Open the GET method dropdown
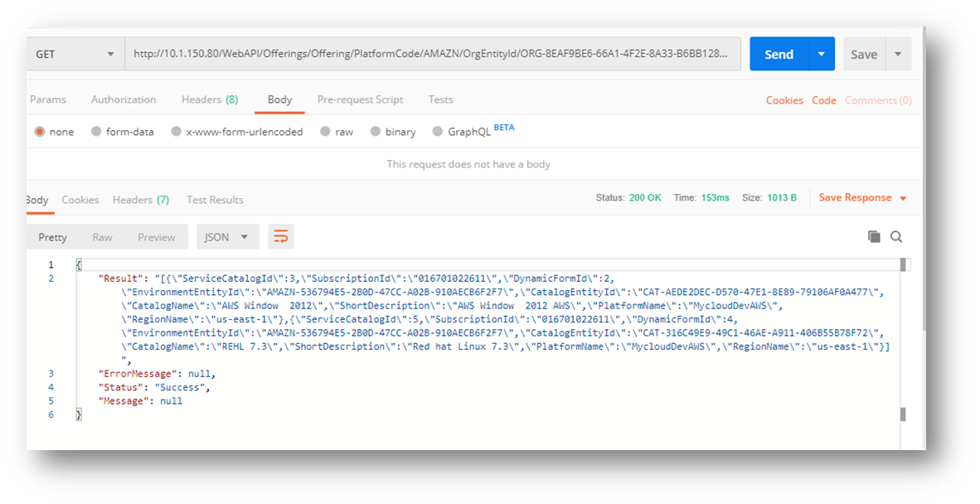Viewport: 980px width, 504px height. [x=75, y=55]
